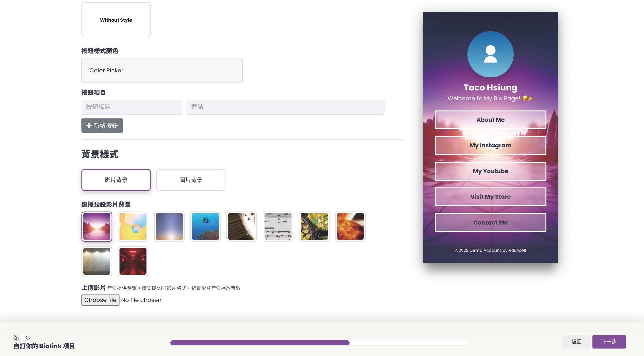Click the 自訂你的 Biolink 項目 step title
The height and width of the screenshot is (356, 644).
(x=44, y=346)
